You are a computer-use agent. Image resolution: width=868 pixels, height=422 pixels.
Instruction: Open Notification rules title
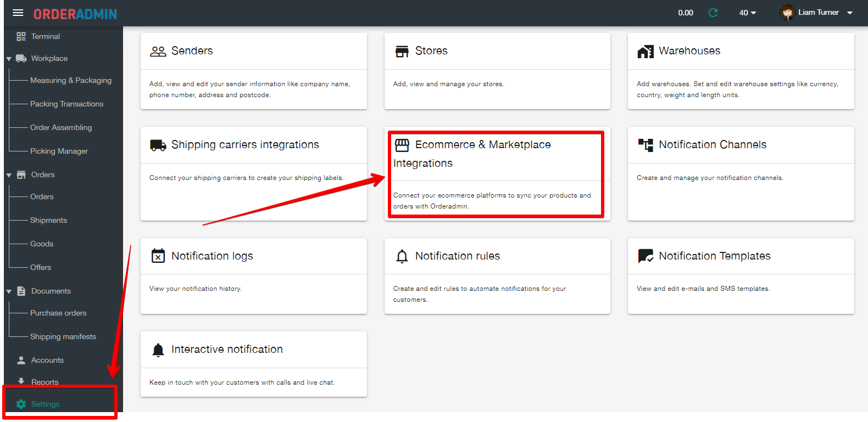tap(458, 256)
